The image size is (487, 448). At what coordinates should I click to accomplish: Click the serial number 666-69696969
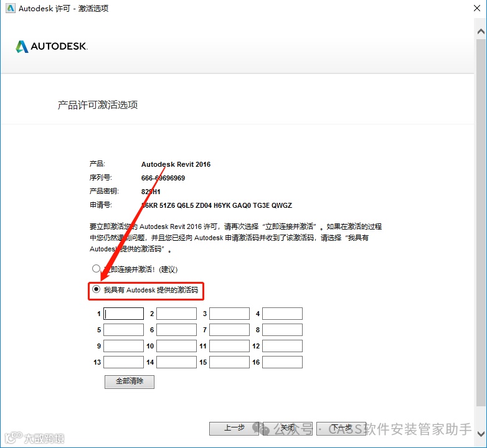pyautogui.click(x=163, y=178)
